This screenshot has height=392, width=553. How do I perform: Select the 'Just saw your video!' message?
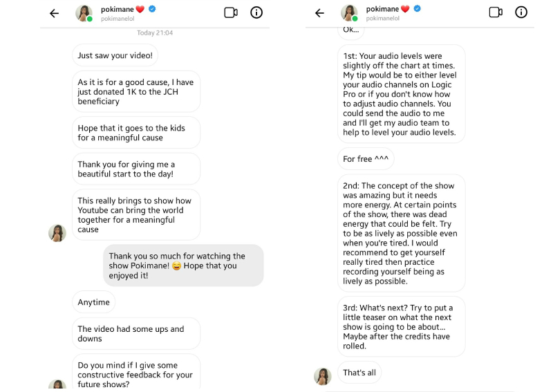pyautogui.click(x=117, y=55)
